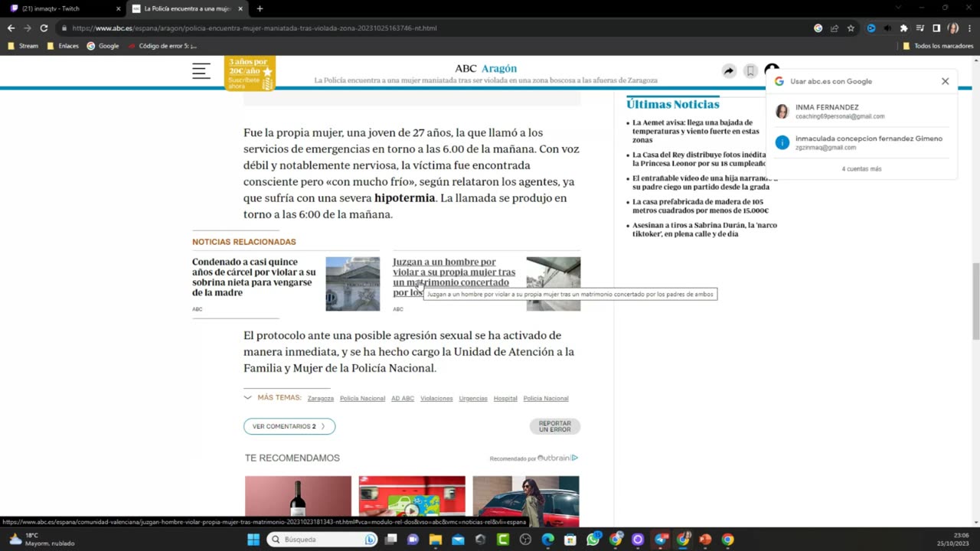Screen dimensions: 980x551
Task: Open the Enlaces bookmarks folder
Action: coord(63,46)
